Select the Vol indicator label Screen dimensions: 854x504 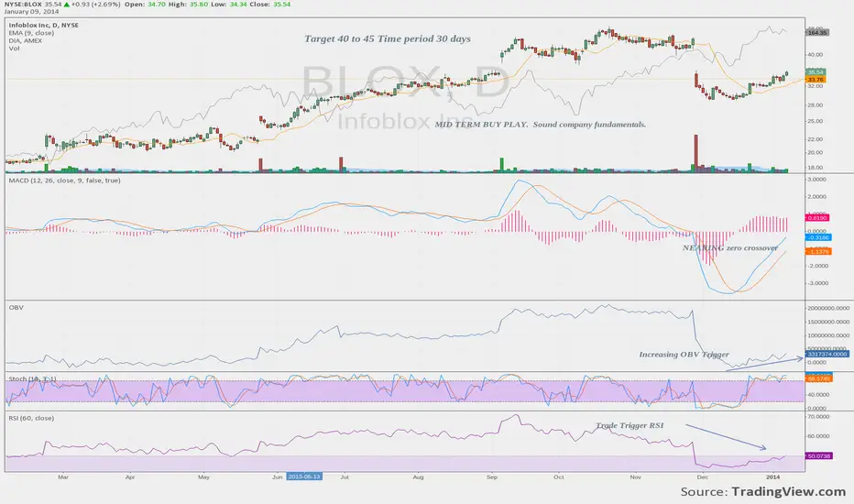[14, 48]
